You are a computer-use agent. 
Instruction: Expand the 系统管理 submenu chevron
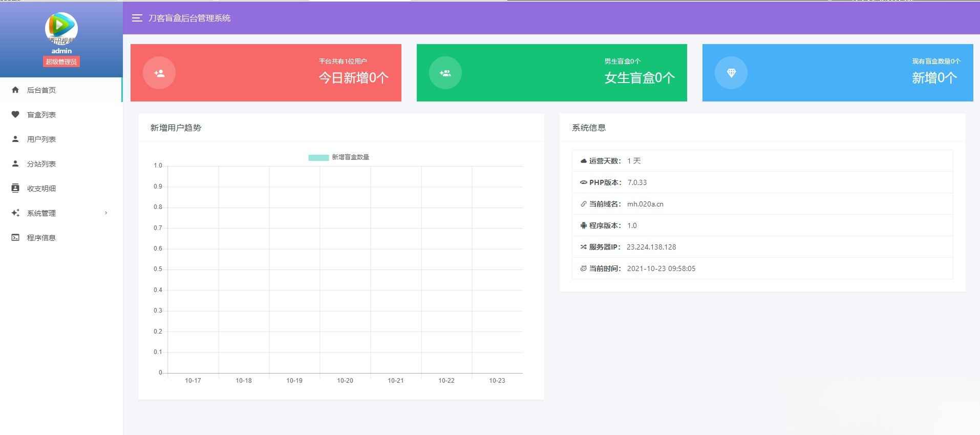(x=106, y=213)
